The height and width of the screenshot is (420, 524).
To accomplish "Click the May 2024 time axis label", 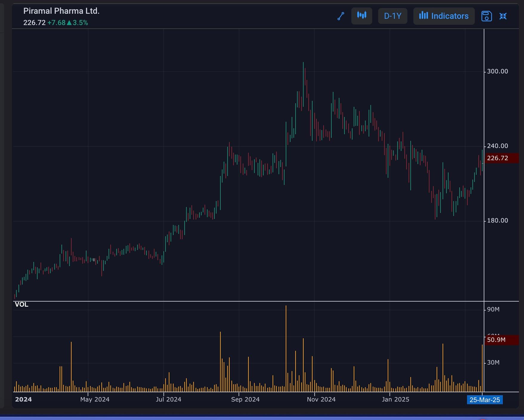I will click(x=95, y=399).
